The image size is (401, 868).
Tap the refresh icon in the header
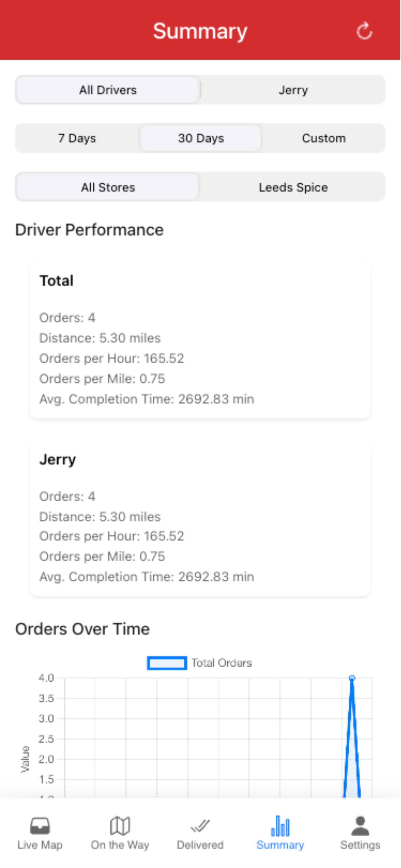pyautogui.click(x=364, y=31)
